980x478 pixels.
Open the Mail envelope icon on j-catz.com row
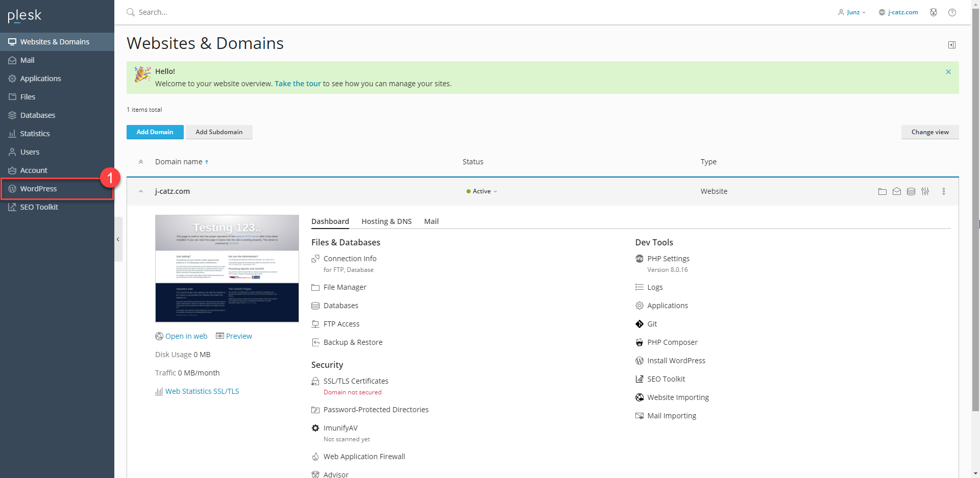896,191
